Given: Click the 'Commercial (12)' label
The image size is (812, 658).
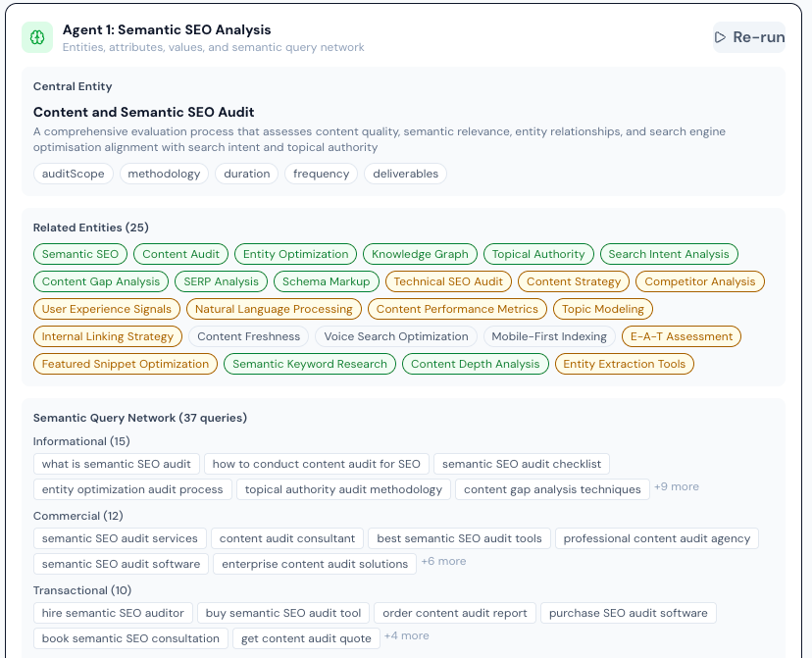Looking at the screenshot, I should coord(78,516).
